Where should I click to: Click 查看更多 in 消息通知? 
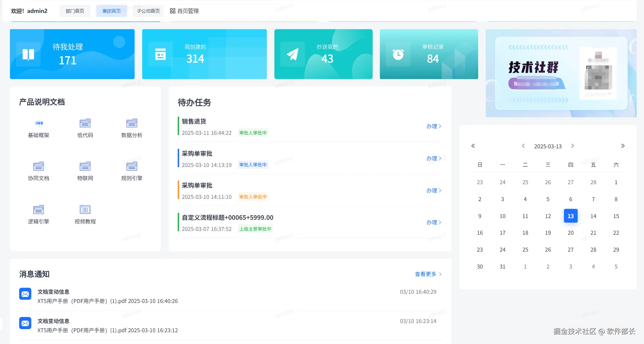click(x=428, y=274)
